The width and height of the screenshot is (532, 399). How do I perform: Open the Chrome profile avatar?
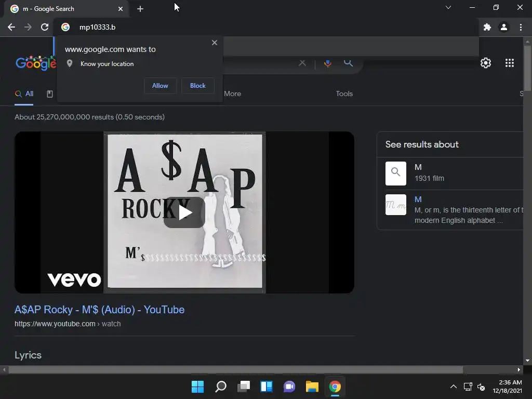(x=504, y=27)
